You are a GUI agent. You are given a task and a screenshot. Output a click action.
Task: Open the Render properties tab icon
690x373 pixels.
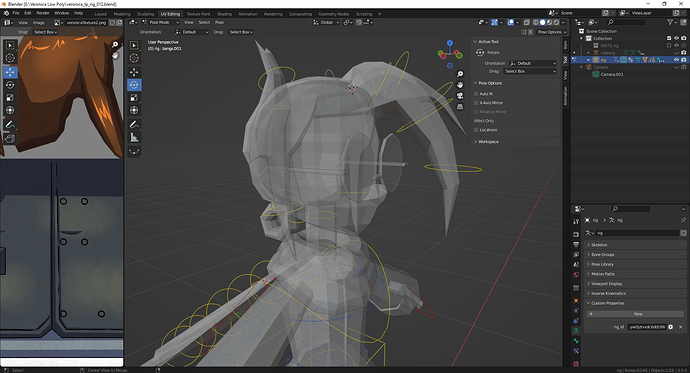(576, 234)
